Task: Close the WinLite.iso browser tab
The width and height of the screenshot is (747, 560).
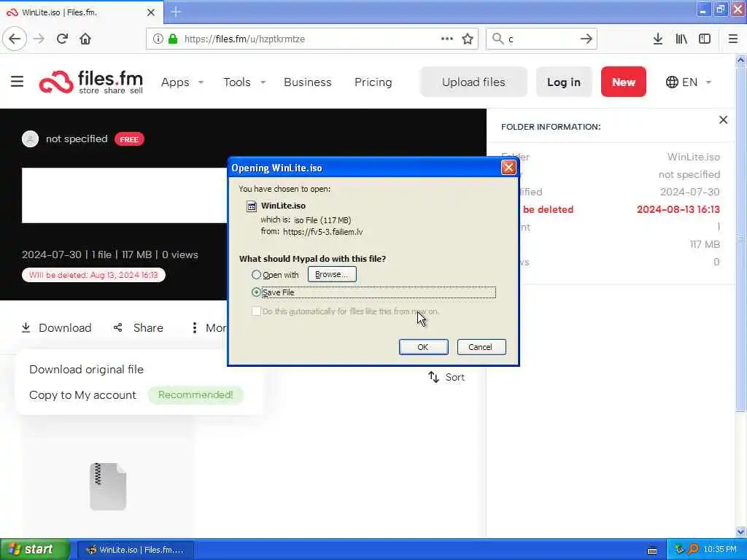Action: (x=151, y=12)
